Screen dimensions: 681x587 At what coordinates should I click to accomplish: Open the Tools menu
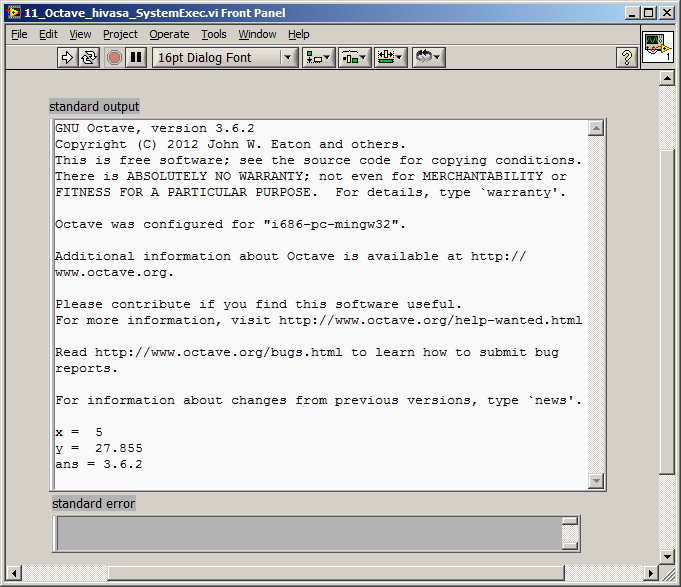pyautogui.click(x=214, y=34)
